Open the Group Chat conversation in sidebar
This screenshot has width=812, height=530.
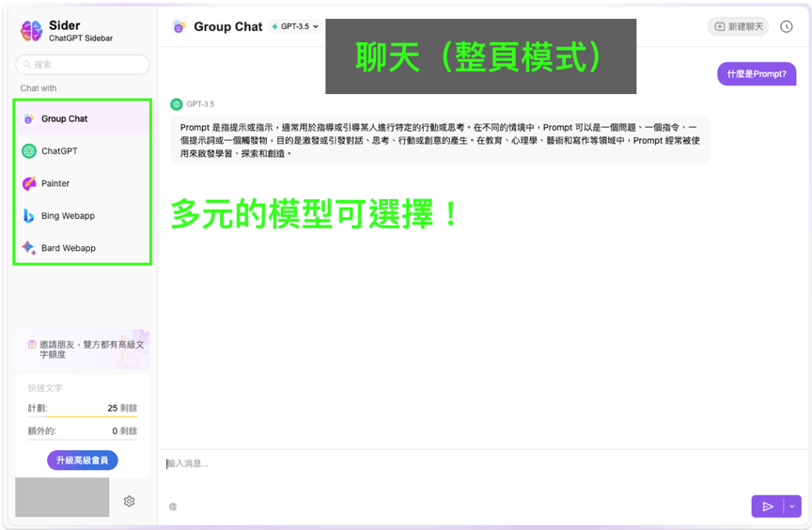tap(83, 118)
